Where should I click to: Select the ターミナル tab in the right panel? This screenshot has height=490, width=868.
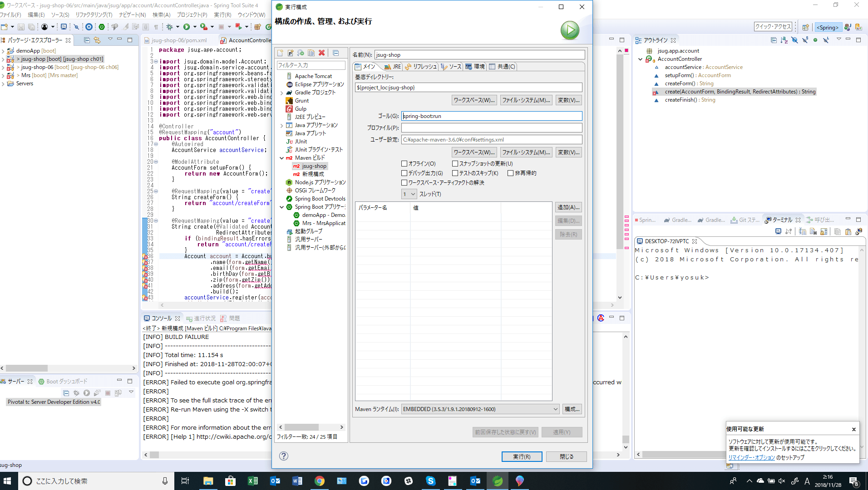782,220
